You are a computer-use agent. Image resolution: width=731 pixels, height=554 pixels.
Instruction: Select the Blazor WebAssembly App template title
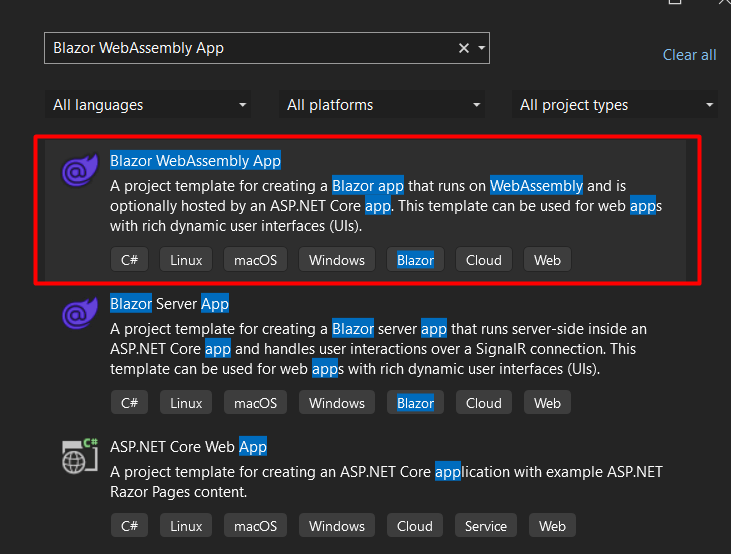pyautogui.click(x=195, y=161)
